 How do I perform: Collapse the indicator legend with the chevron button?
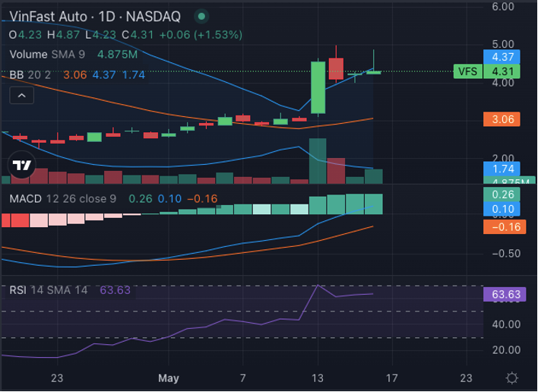(21, 95)
